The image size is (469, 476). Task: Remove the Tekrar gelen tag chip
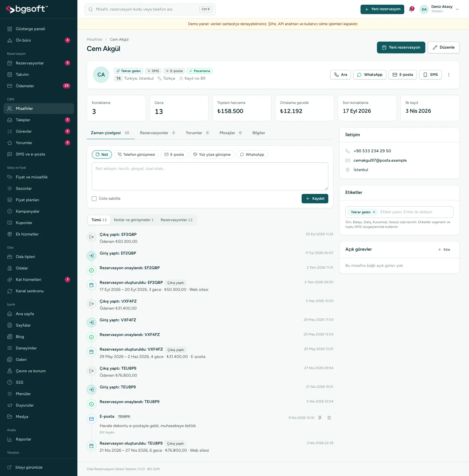[x=374, y=212]
